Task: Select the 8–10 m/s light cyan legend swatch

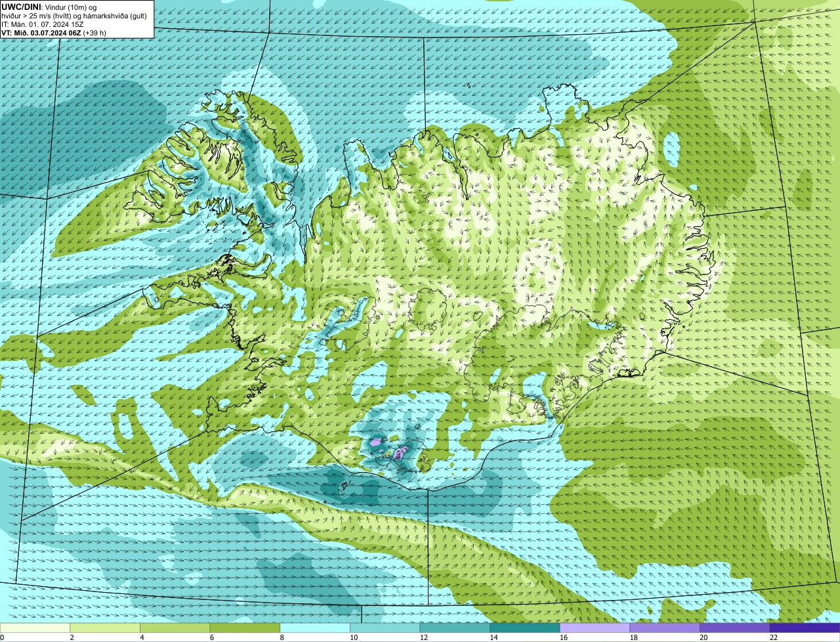Action: tap(315, 628)
